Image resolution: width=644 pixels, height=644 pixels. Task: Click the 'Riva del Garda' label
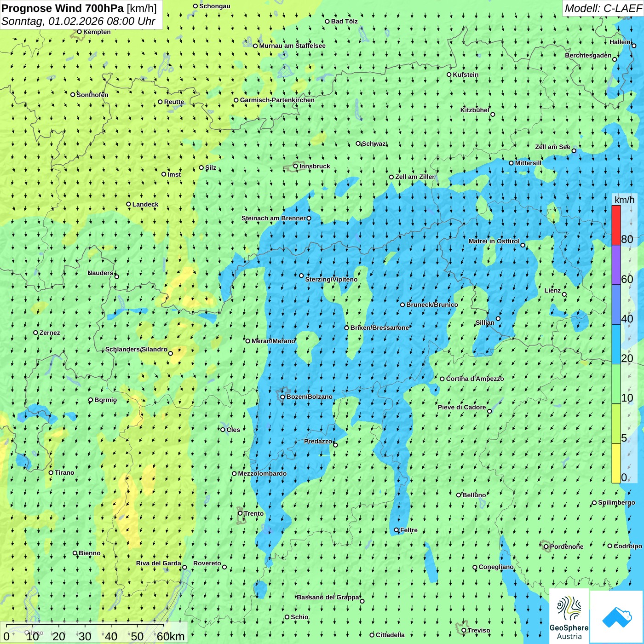(x=159, y=563)
